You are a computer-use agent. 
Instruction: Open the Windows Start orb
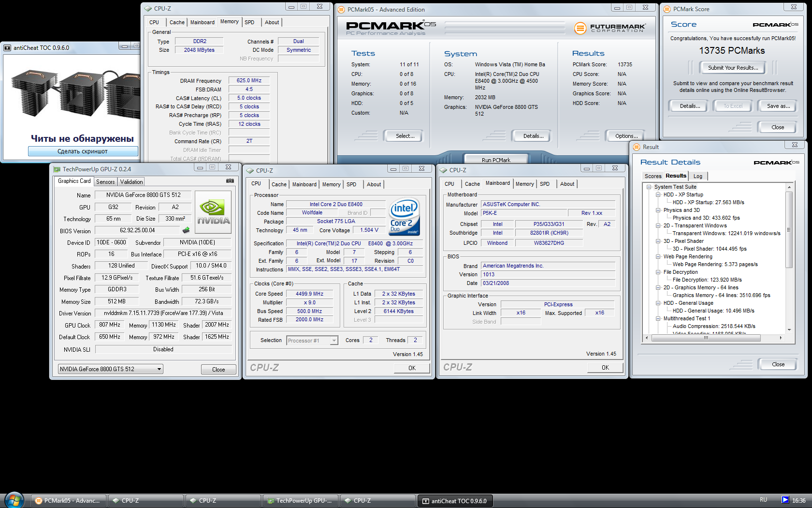pos(14,500)
